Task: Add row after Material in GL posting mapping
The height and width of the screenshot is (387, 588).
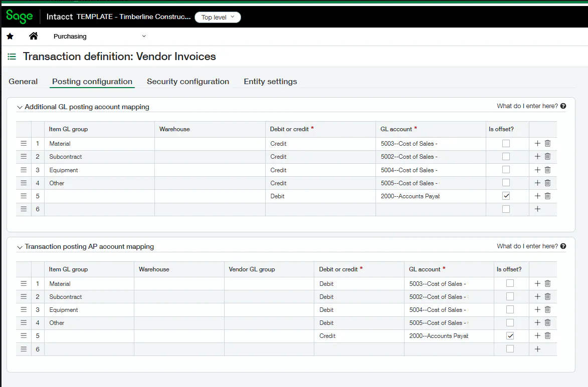Action: click(537, 144)
